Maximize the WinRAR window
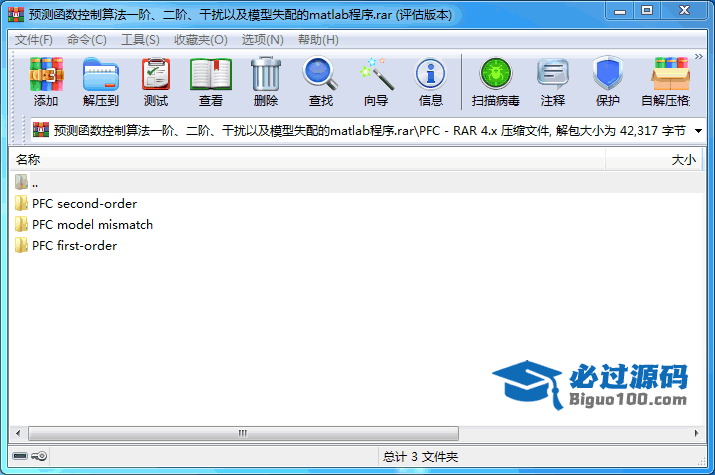 (647, 11)
